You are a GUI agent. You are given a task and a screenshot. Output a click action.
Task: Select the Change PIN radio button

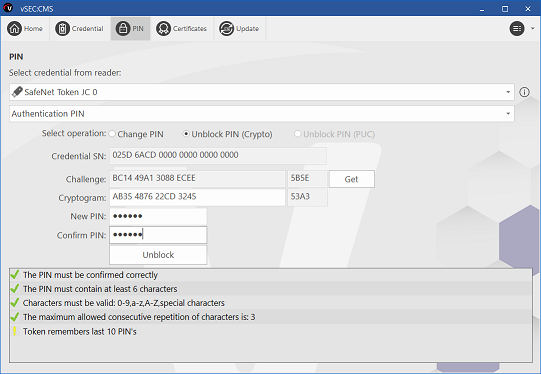[x=112, y=134]
